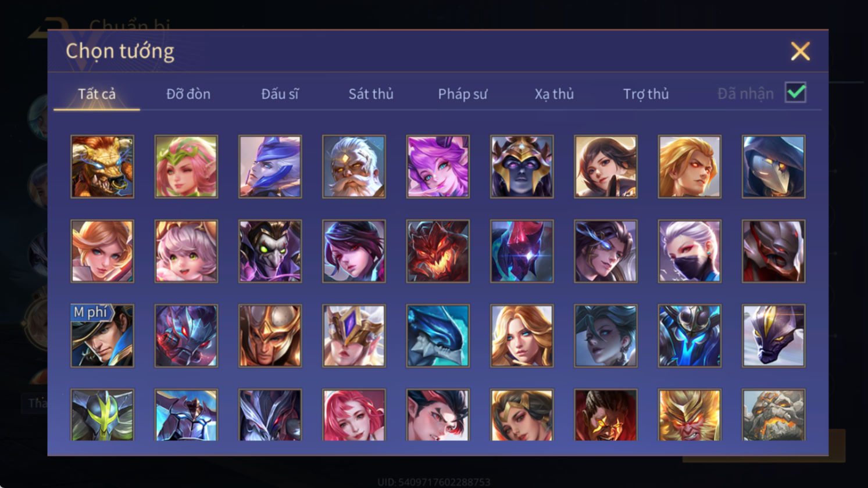The image size is (868, 488).
Task: Close the 'Chọn tướng' dialog
Action: click(x=800, y=51)
